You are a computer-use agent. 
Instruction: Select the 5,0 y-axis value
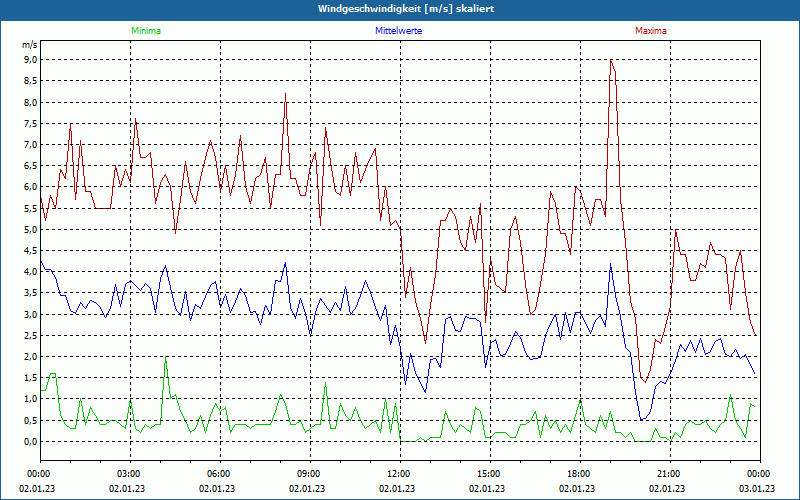pyautogui.click(x=31, y=229)
